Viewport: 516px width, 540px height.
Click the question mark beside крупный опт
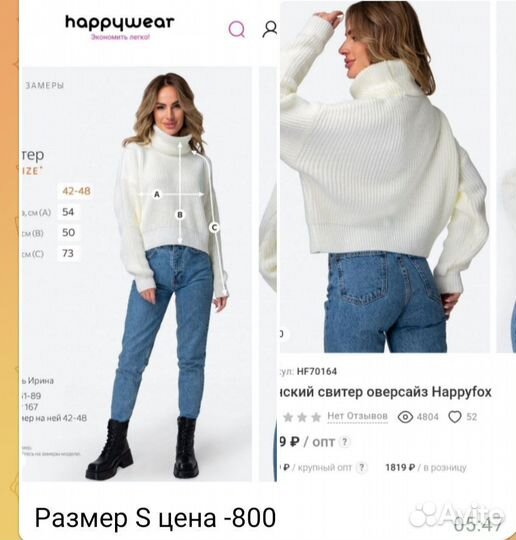click(x=361, y=467)
